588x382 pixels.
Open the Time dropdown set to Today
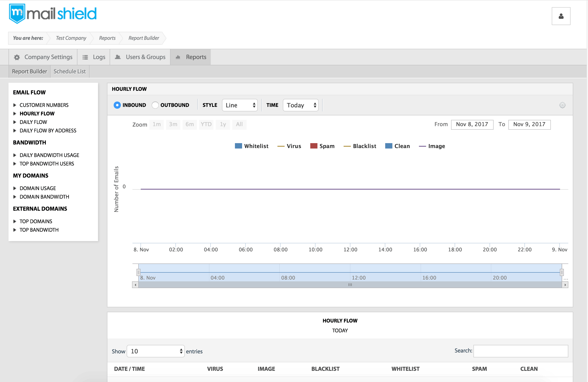point(300,105)
